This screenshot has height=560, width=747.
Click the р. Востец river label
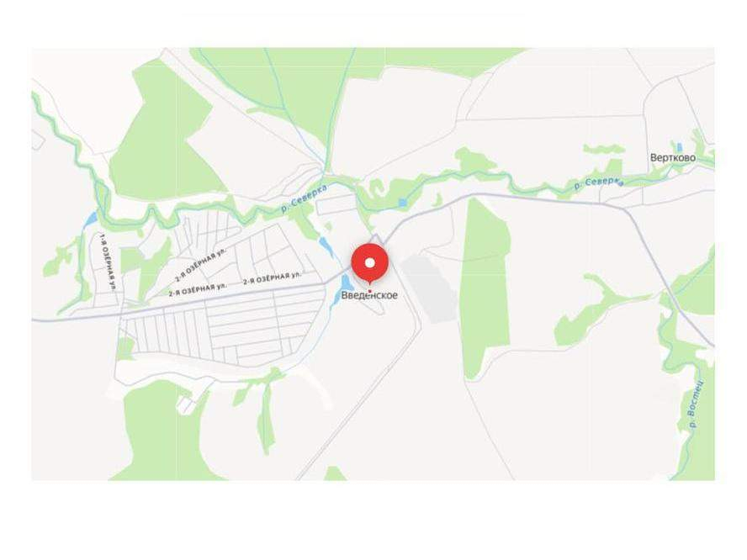[x=696, y=404]
